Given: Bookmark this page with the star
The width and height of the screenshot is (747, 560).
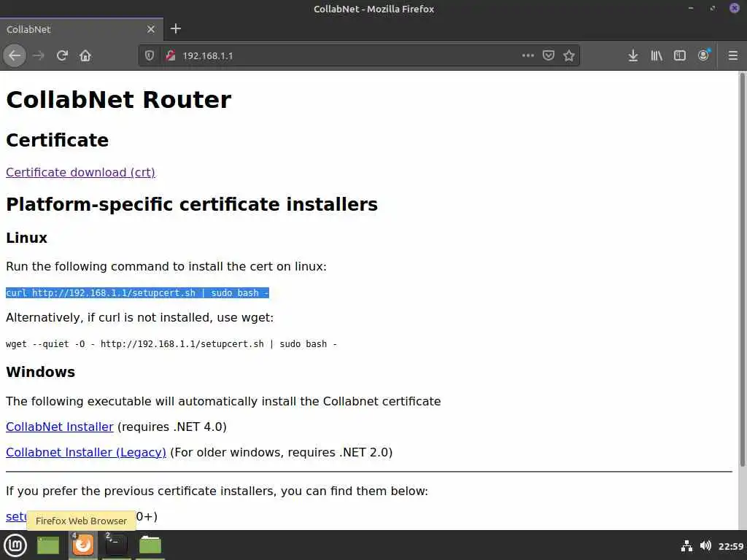Looking at the screenshot, I should 569,55.
